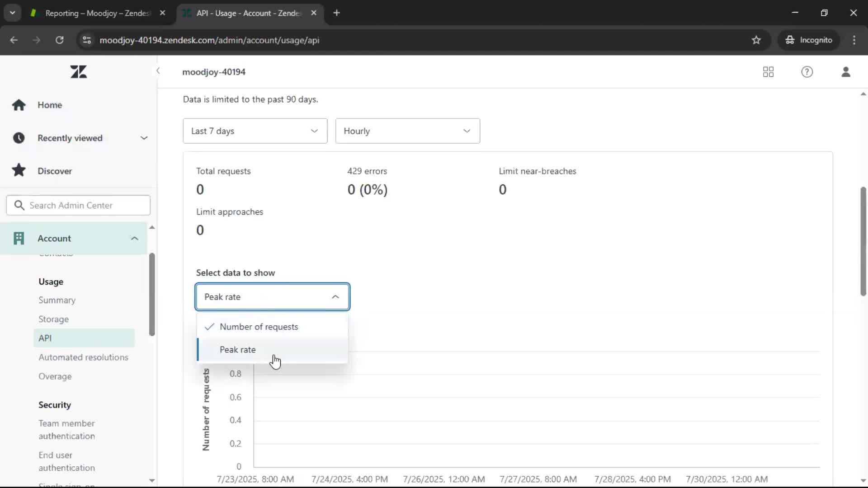Click the 7/26/2025, 12:00 AM axis label

pyautogui.click(x=444, y=479)
